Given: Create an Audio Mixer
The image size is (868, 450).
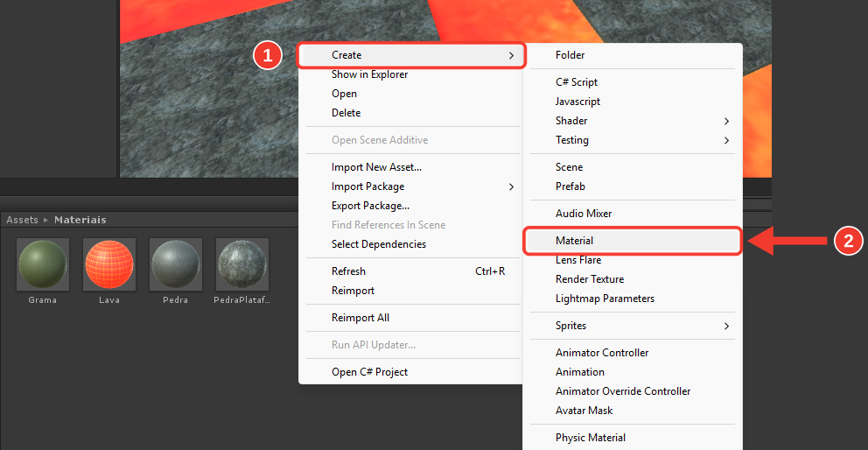Looking at the screenshot, I should coord(632,214).
